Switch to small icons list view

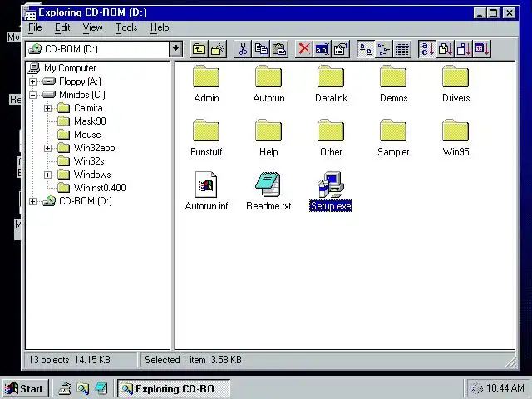pos(384,49)
